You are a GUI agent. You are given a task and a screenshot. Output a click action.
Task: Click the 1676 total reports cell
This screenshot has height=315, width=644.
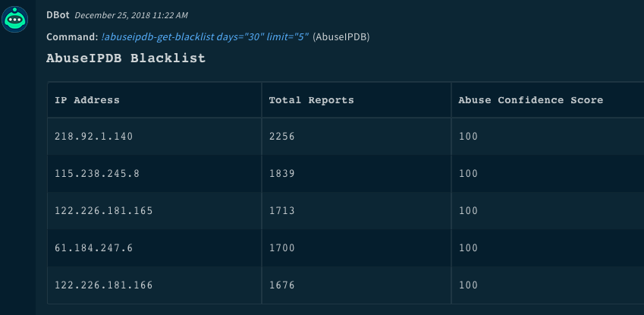click(x=282, y=285)
